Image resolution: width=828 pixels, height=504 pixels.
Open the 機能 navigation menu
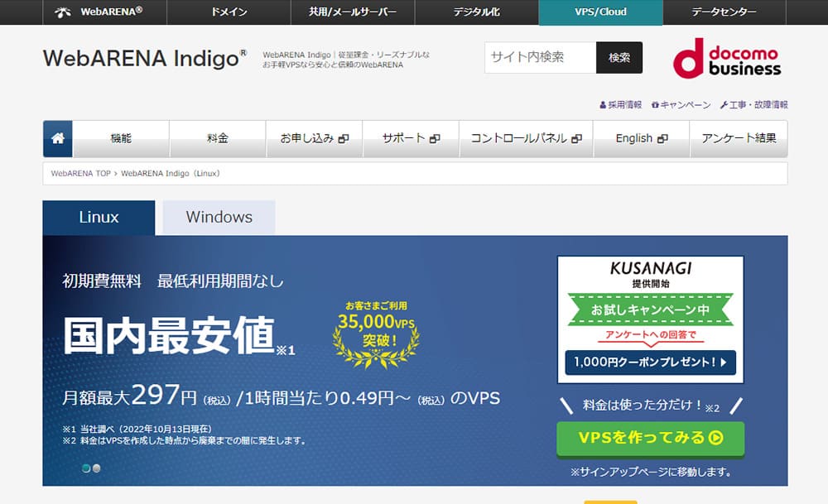coord(121,139)
